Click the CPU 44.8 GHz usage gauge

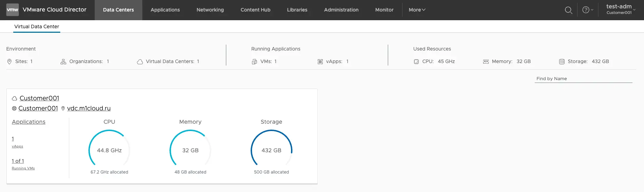[x=109, y=148]
